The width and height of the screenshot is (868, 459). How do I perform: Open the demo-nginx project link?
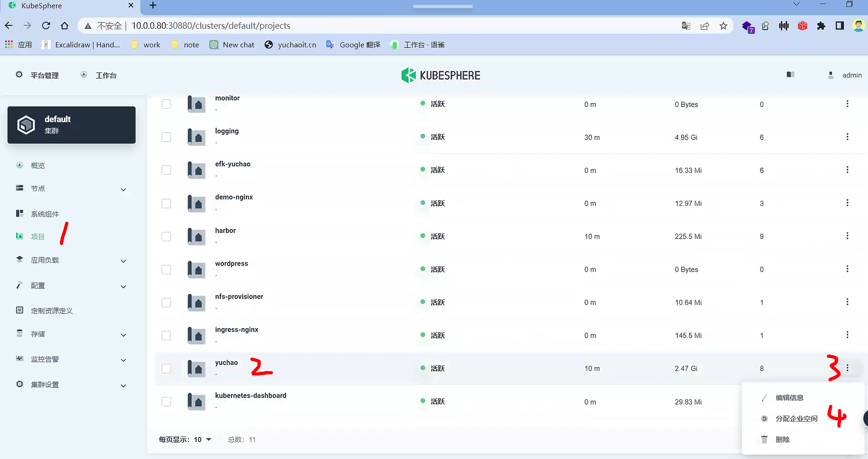[x=234, y=197]
